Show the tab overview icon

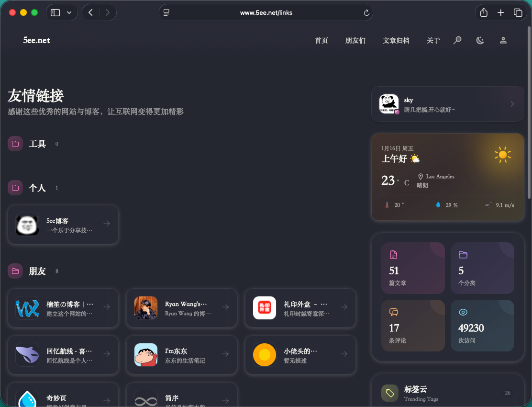(518, 13)
